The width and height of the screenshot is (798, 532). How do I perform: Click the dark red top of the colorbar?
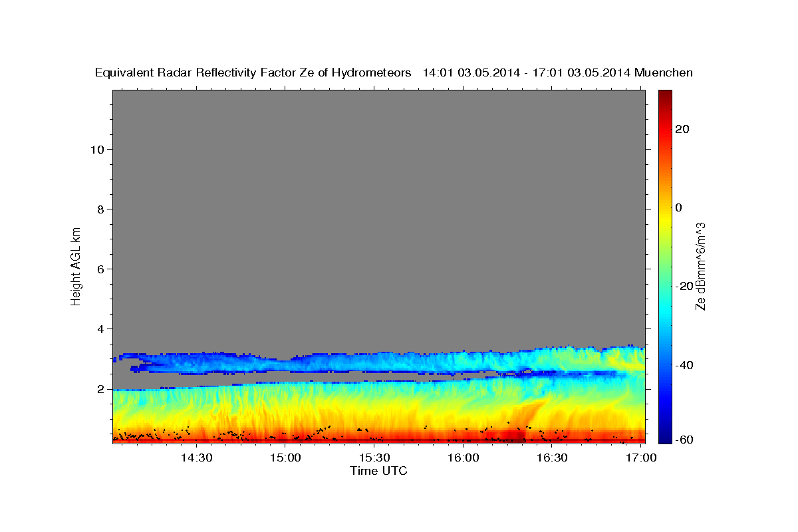(665, 96)
